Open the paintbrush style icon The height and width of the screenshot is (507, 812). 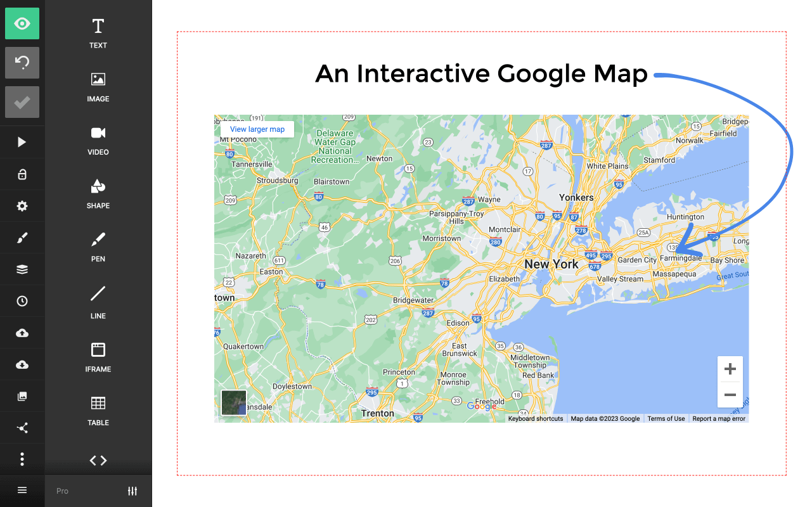[22, 238]
